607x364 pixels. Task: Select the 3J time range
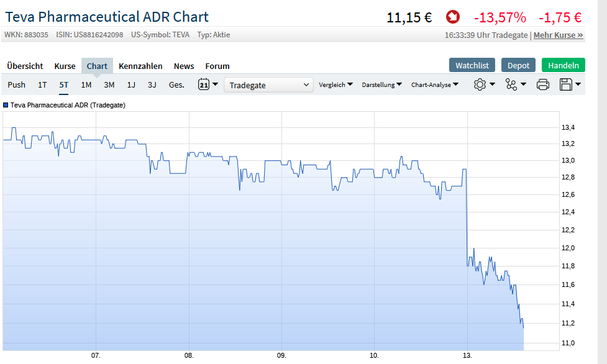tap(152, 84)
